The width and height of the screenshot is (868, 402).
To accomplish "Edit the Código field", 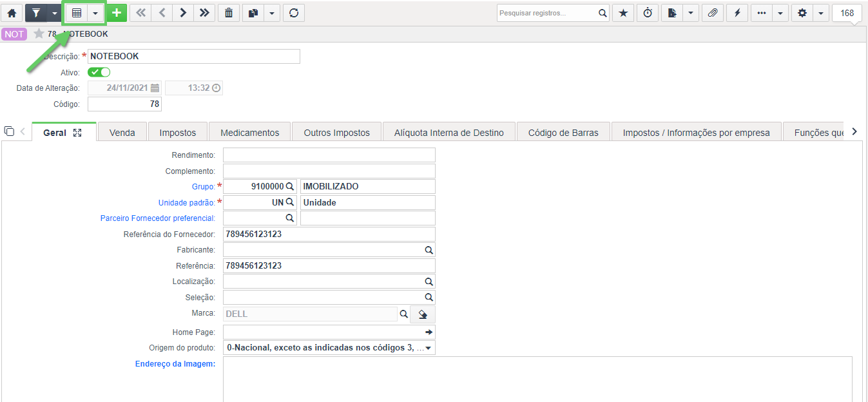I will [x=124, y=104].
